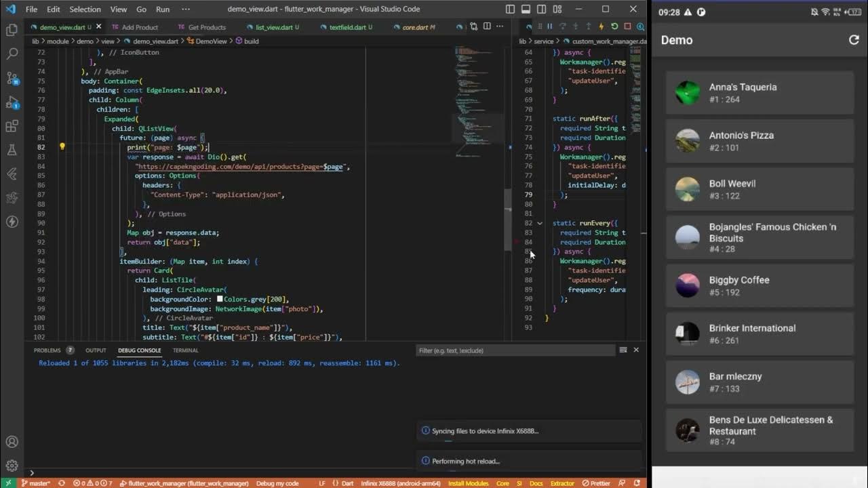Change LF end of line sequence
The width and height of the screenshot is (868, 488).
tap(322, 483)
